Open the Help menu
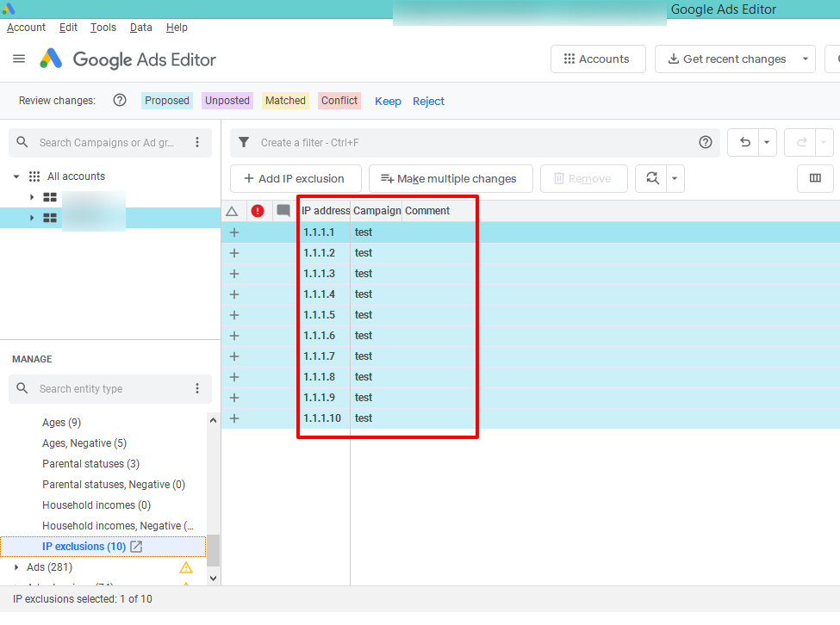The image size is (840, 625). point(177,28)
